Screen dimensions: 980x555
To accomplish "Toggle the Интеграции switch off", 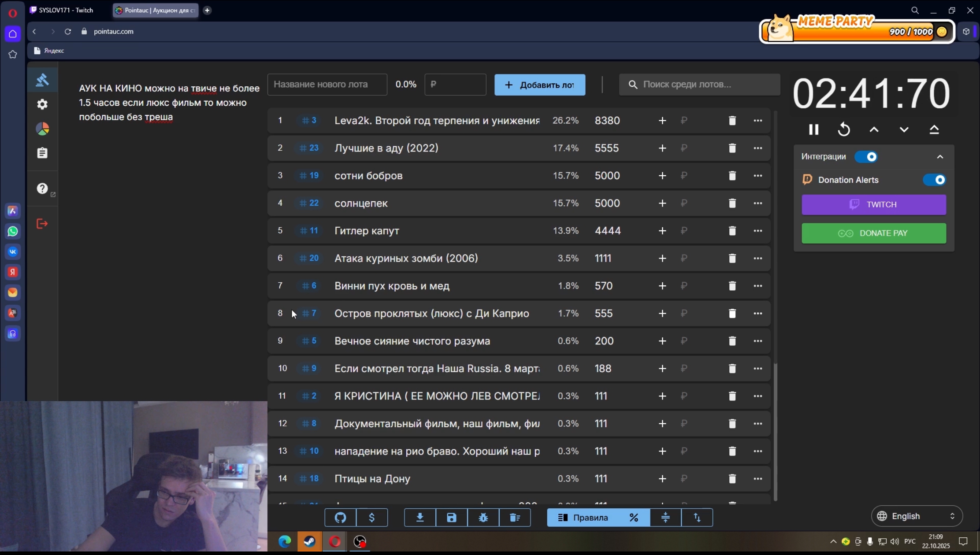I will (866, 157).
